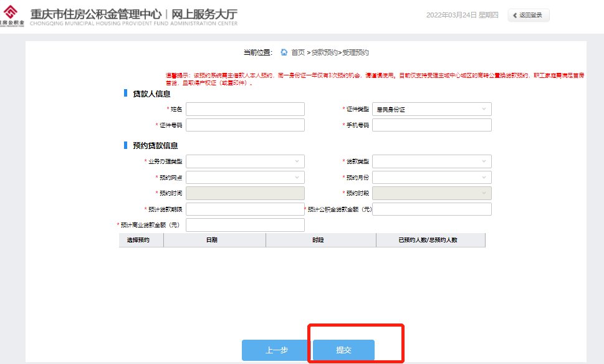
Task: Open the 证件类型 dropdown
Action: point(431,110)
